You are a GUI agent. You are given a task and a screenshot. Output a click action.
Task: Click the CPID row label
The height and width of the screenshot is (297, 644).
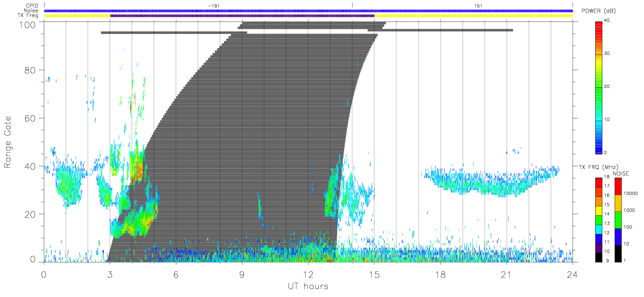(31, 6)
